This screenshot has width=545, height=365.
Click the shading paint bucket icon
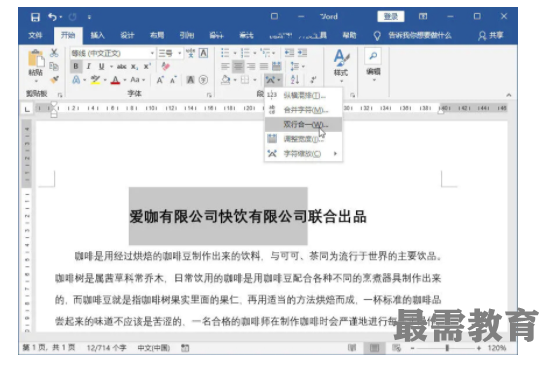coord(225,80)
